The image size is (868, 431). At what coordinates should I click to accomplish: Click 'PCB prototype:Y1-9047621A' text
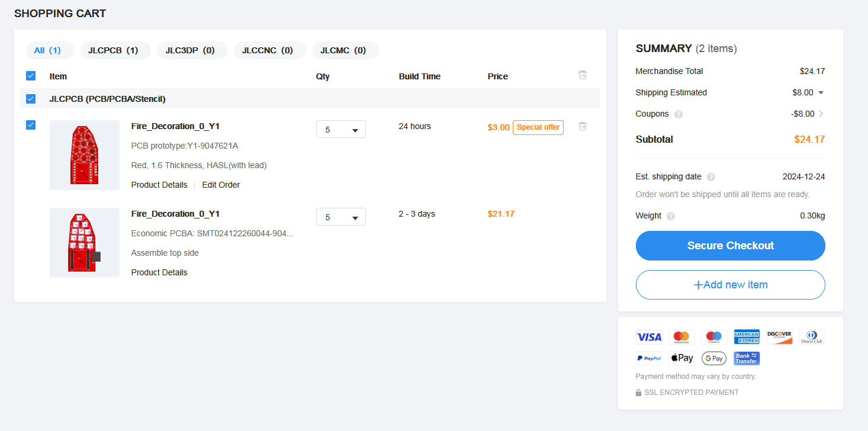[185, 146]
